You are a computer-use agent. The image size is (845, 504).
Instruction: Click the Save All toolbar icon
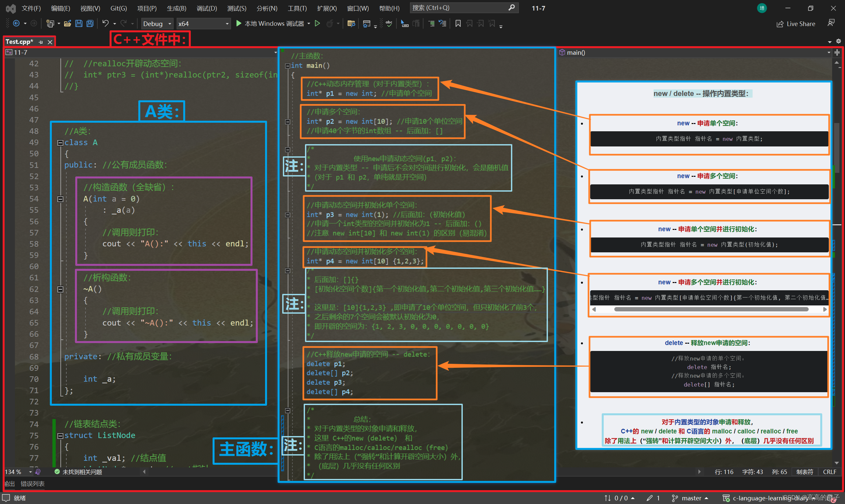pos(90,23)
